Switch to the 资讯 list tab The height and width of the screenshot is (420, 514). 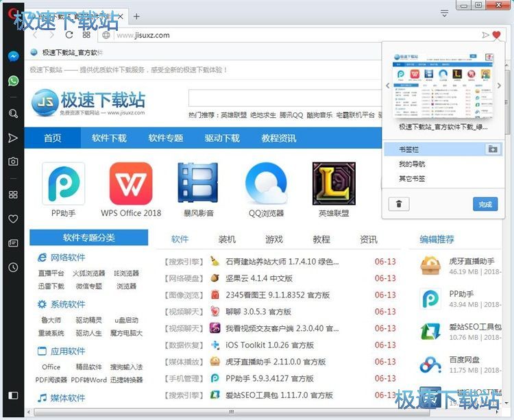(369, 239)
